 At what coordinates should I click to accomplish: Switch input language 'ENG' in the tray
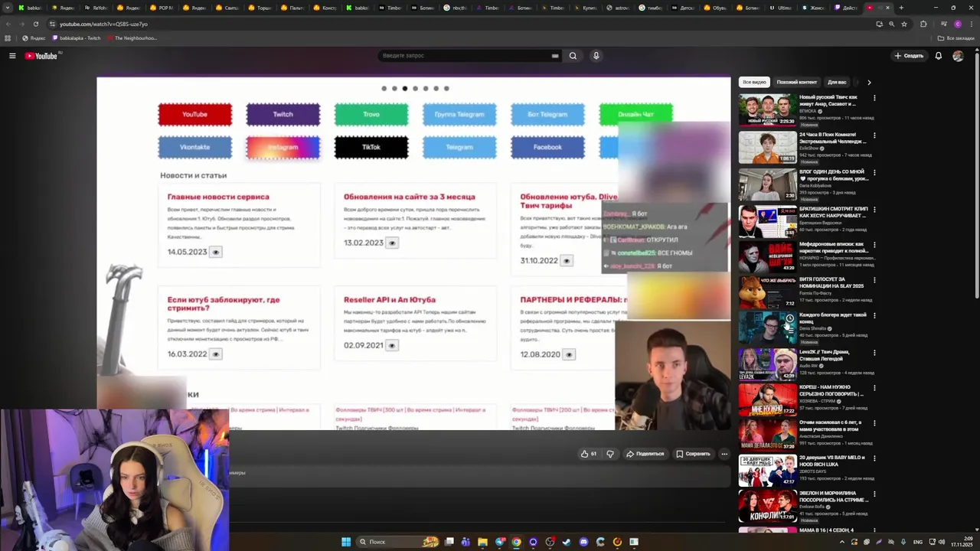click(918, 542)
